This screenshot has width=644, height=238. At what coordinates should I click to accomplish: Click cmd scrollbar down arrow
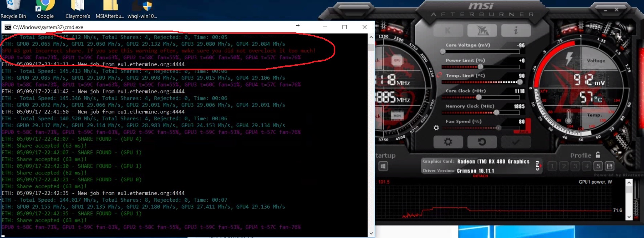371,233
